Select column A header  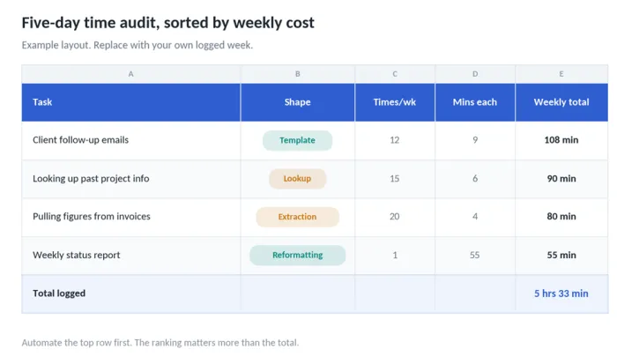click(x=131, y=74)
